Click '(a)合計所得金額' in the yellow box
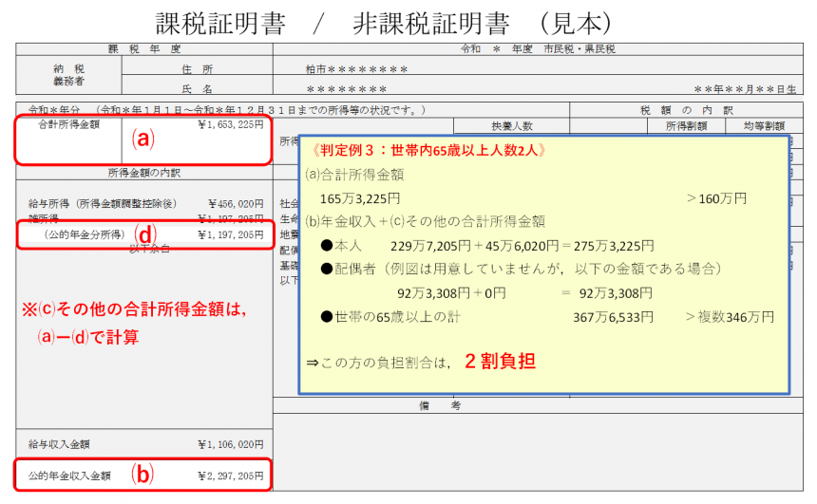The width and height of the screenshot is (817, 504). point(355,175)
